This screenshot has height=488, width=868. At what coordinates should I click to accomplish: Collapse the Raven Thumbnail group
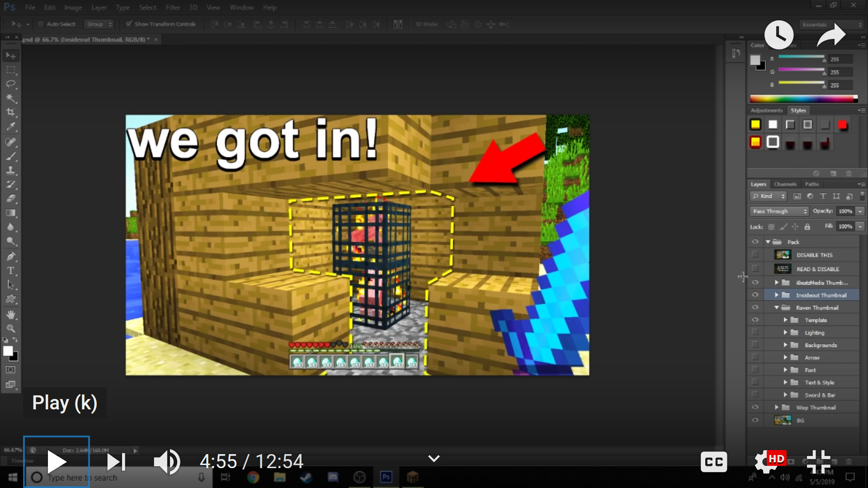(777, 308)
